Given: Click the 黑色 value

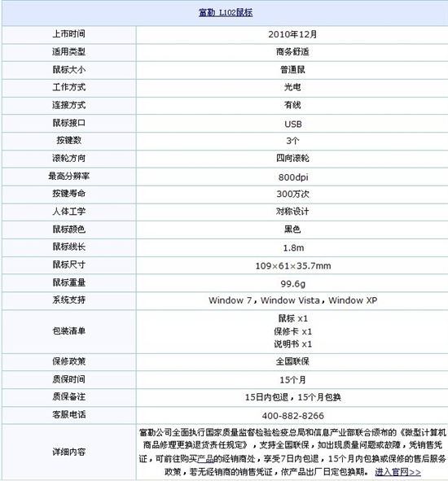Looking at the screenshot, I should [x=292, y=230].
